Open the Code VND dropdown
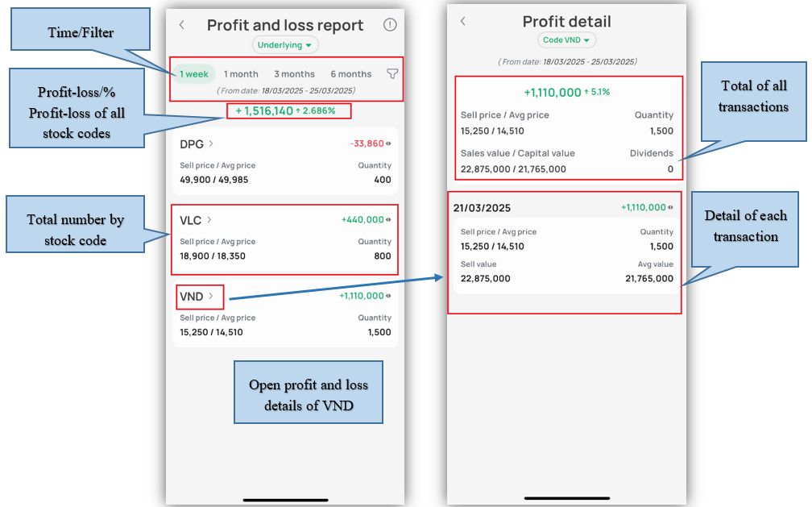 566,40
